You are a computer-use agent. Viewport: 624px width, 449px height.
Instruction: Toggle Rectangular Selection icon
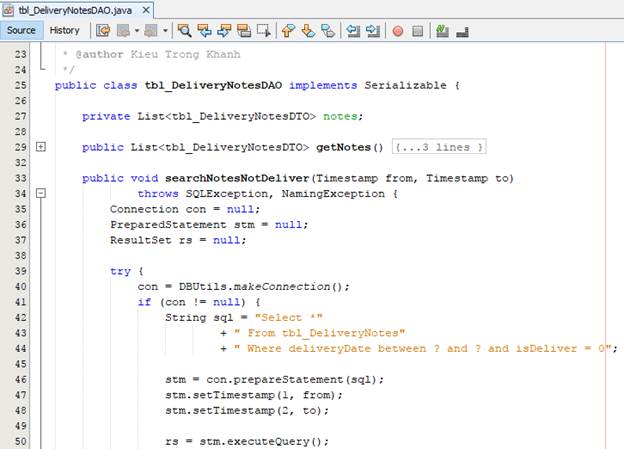click(x=263, y=31)
